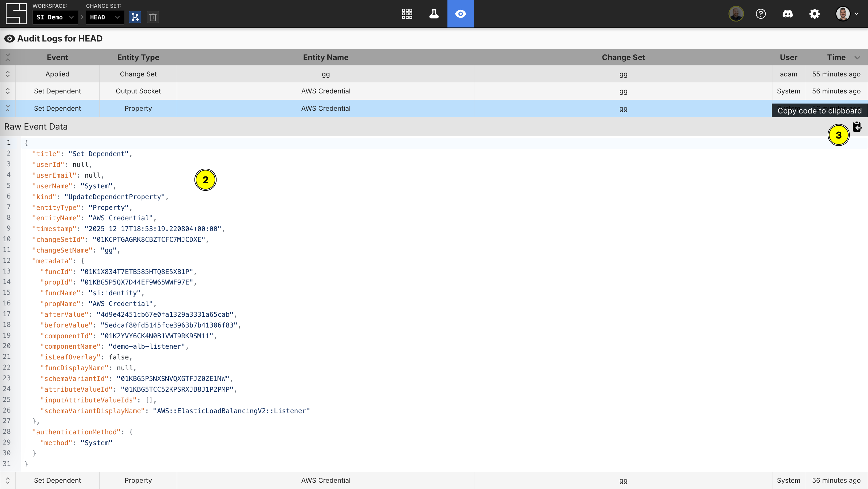
Task: Expand the bottom Set Dependent Property row
Action: [x=8, y=480]
